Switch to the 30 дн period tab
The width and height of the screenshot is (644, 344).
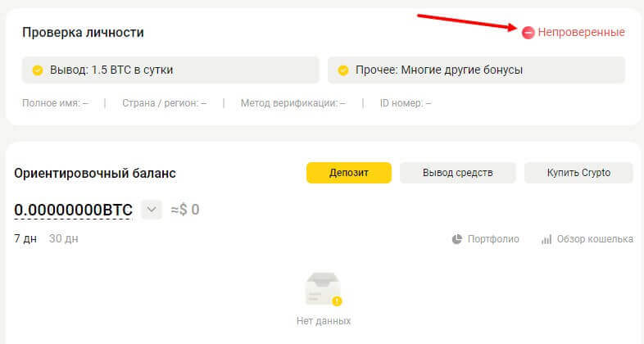pos(63,238)
